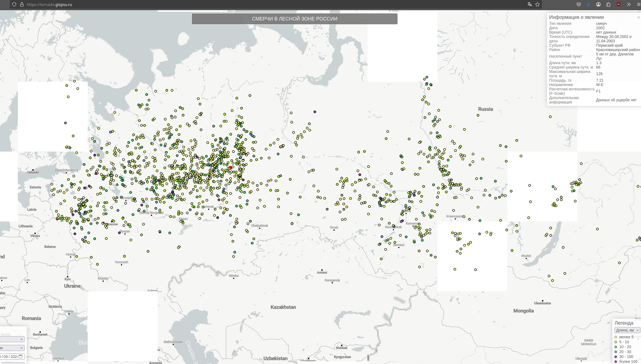The image size is (641, 364).
Task: Expand the top dropdown in the left filter panel
Action: click(x=12, y=339)
